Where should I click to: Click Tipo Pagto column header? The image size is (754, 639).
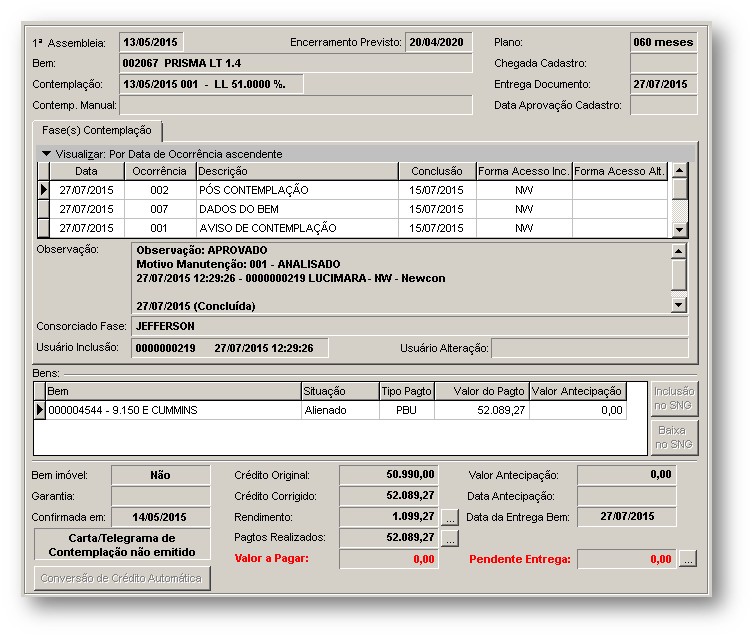(x=407, y=391)
